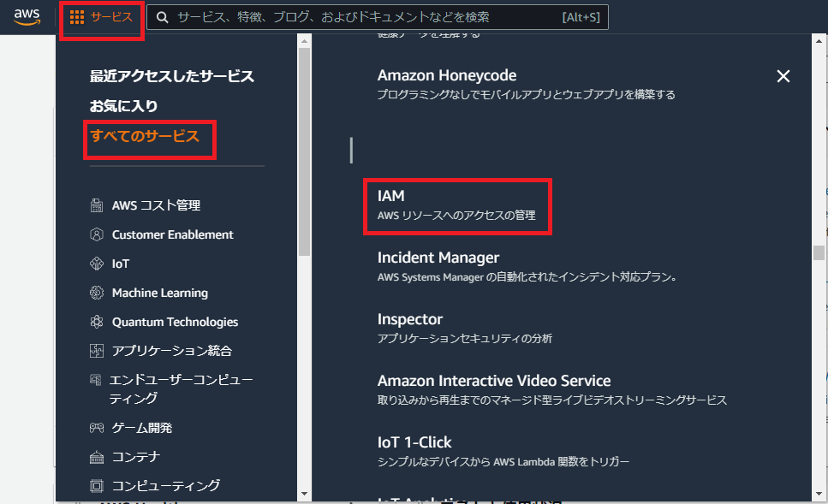Click the AWS コスト管理 category icon
The height and width of the screenshot is (504, 828).
(x=97, y=205)
